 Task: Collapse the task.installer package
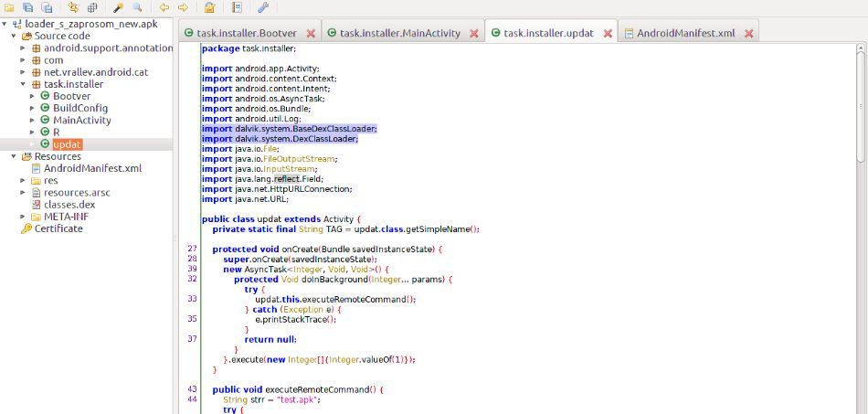point(23,84)
